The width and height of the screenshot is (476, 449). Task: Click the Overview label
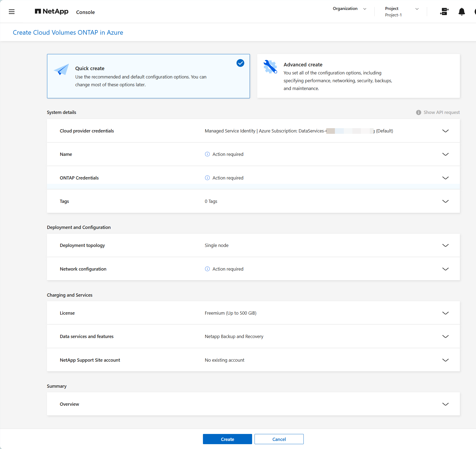[x=69, y=404]
